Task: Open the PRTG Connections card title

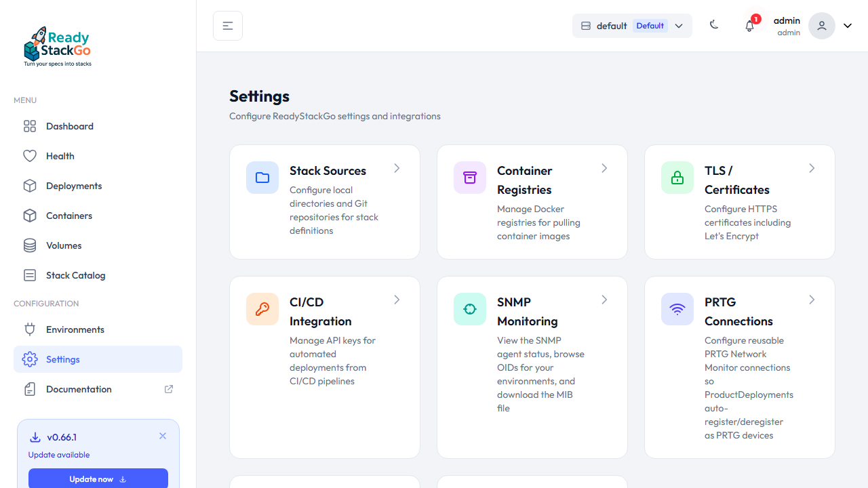Action: pyautogui.click(x=738, y=312)
